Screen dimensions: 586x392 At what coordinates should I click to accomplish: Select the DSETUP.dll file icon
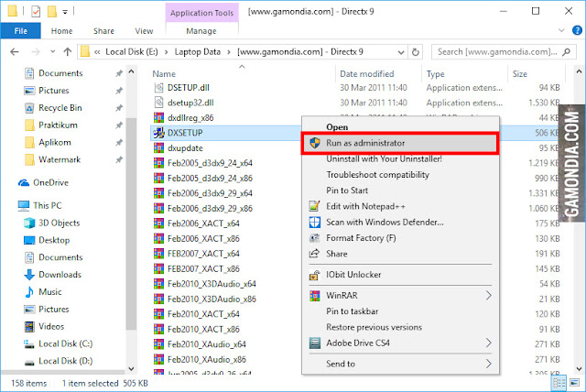158,87
